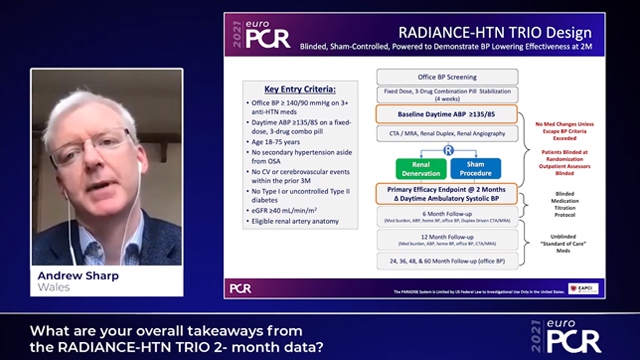
Task: Click the Key Entry Criteria heading
Action: pyautogui.click(x=300, y=89)
